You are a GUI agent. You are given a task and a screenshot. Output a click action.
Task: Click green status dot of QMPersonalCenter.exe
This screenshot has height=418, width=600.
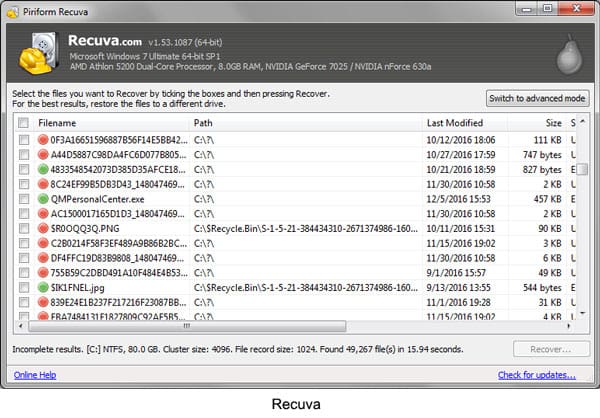pyautogui.click(x=43, y=199)
